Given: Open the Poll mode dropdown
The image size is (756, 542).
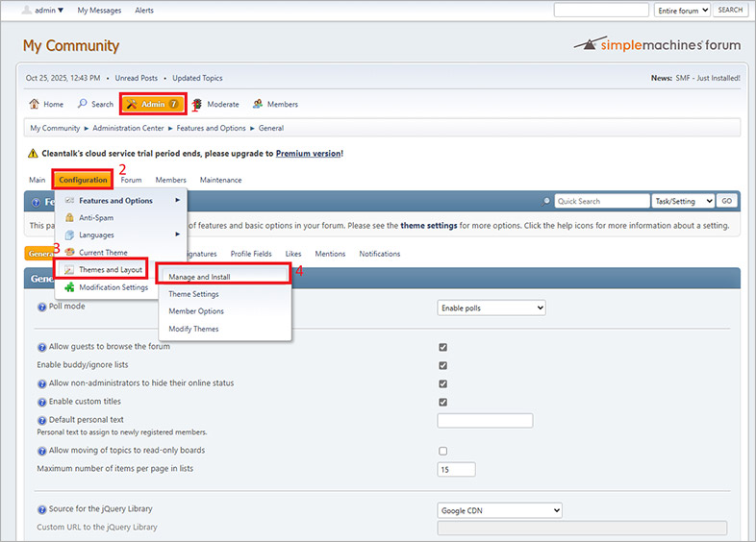Looking at the screenshot, I should coord(491,308).
